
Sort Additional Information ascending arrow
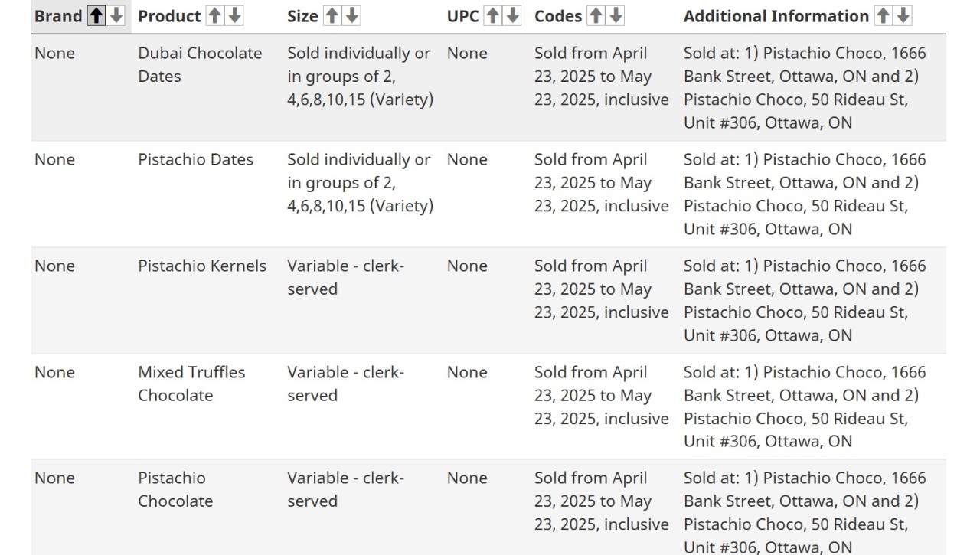(884, 16)
